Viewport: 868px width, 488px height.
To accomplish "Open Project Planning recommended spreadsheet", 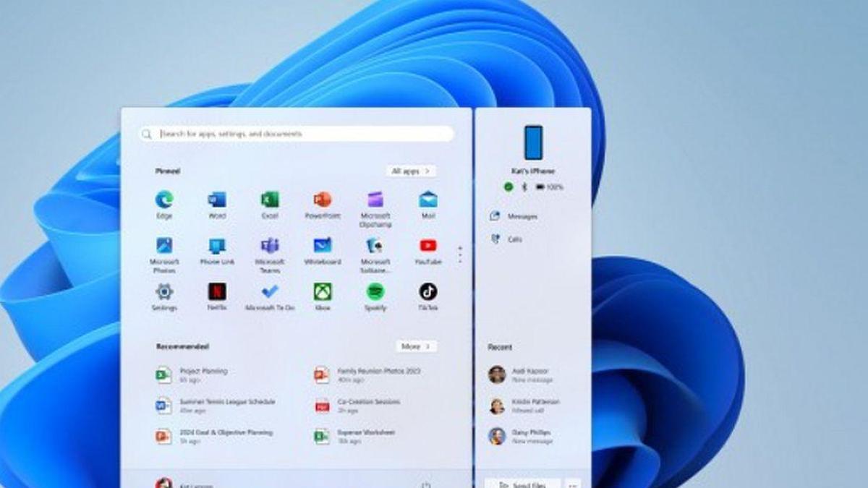I will point(192,374).
